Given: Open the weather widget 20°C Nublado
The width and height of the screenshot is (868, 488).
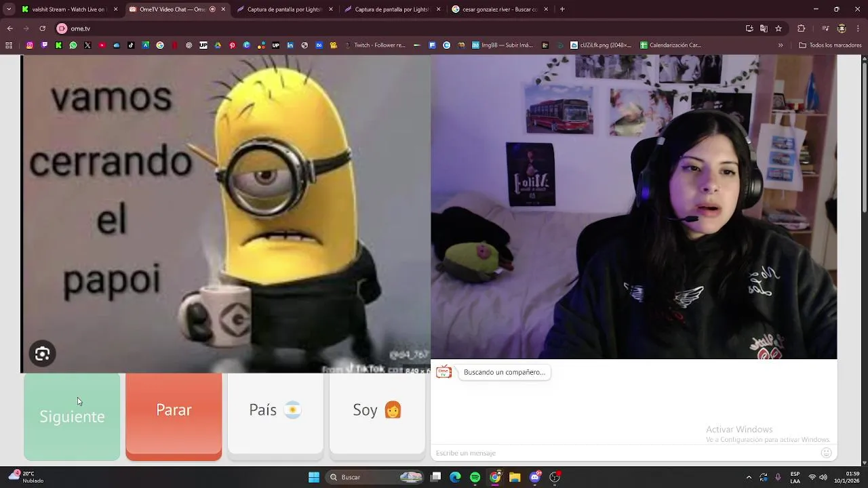Looking at the screenshot, I should (26, 477).
